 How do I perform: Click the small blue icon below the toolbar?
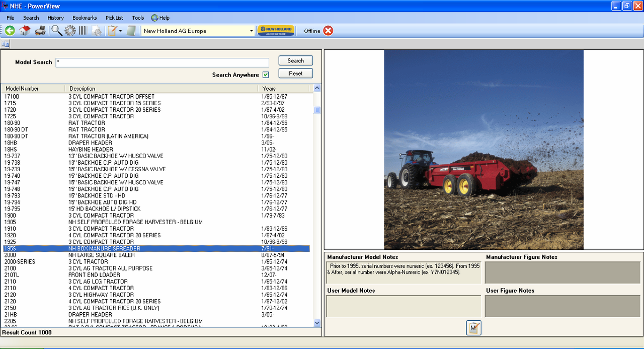(x=6, y=44)
